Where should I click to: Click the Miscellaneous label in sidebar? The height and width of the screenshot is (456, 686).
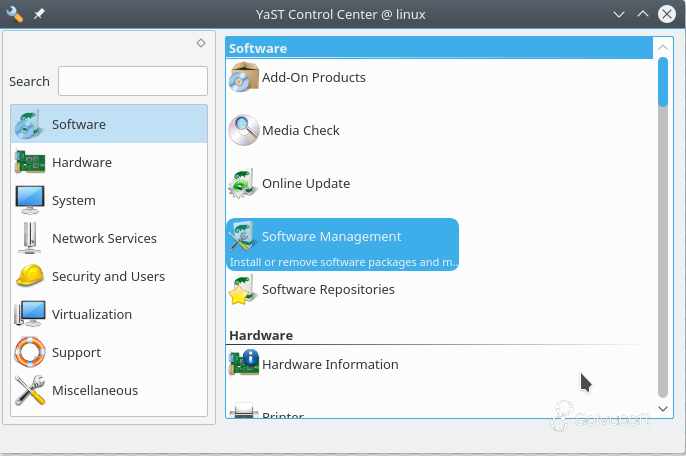coord(95,390)
